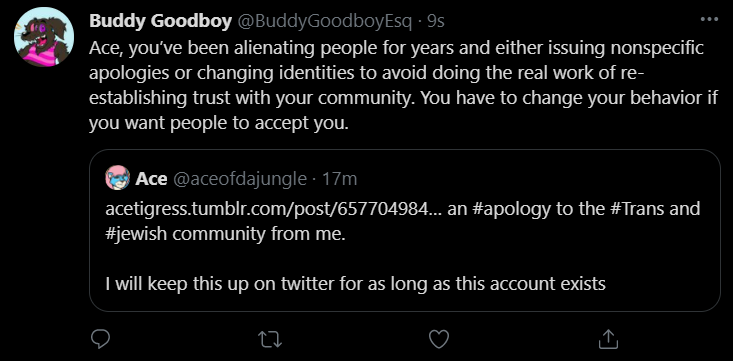
Task: Visit the @BuddyGoodboyEsq handle
Action: point(325,22)
